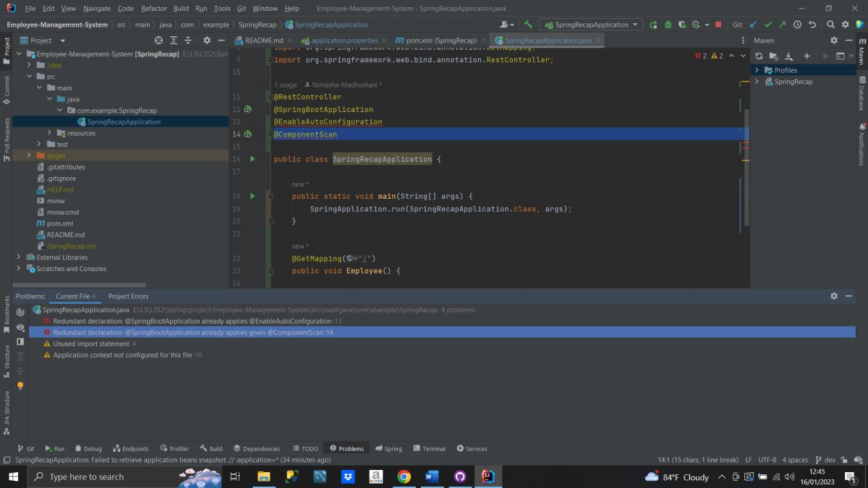Toggle the Structure tool window
The height and width of the screenshot is (488, 868).
[7, 361]
